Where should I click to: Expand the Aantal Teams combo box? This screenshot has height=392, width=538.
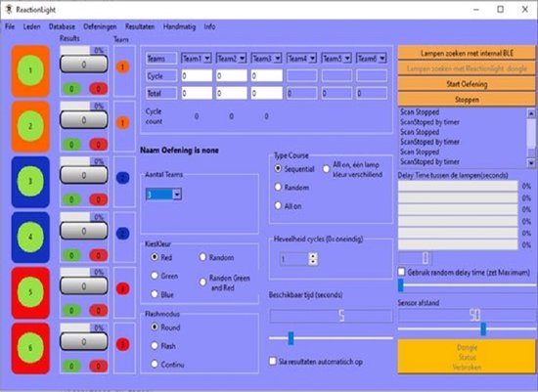(x=177, y=195)
